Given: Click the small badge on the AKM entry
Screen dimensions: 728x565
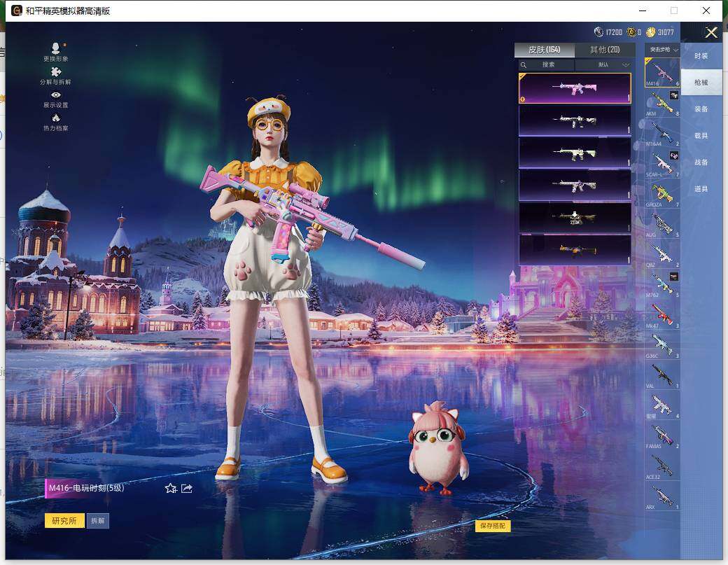Looking at the screenshot, I should coord(674,95).
